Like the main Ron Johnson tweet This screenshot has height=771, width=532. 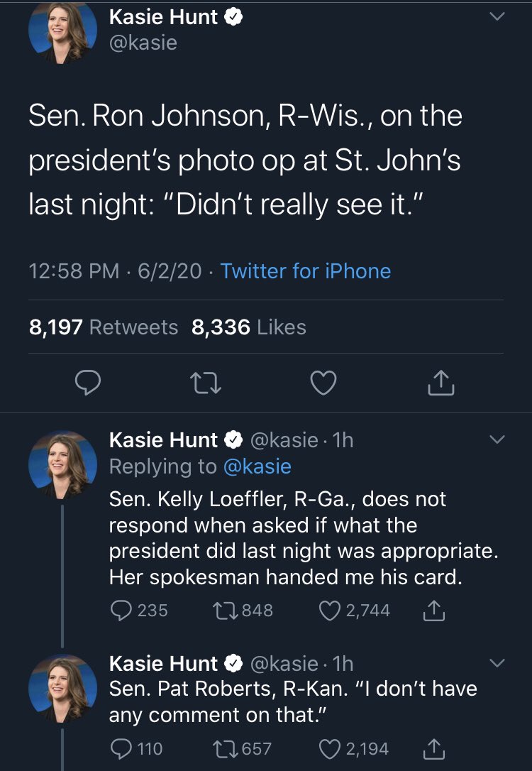pos(323,383)
